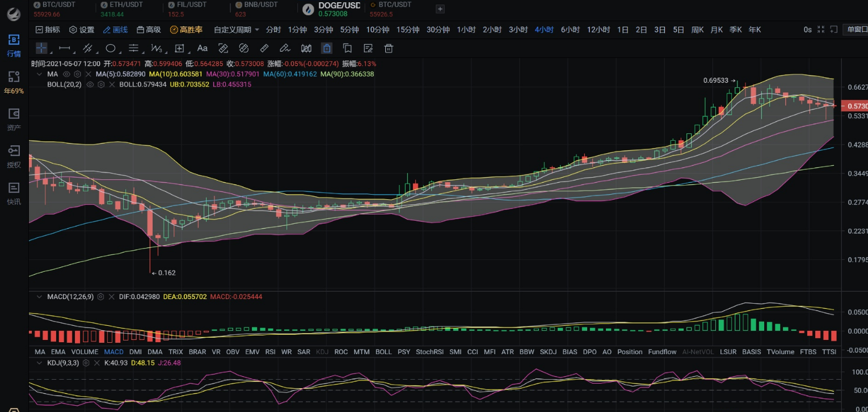The width and height of the screenshot is (868, 412).
Task: Select the ellipse shape drawing tool
Action: 111,48
